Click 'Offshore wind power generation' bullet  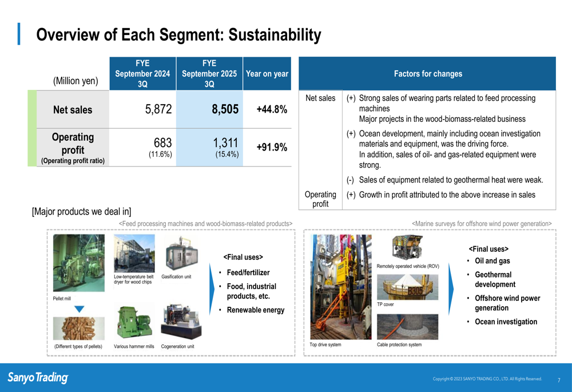tap(507, 303)
